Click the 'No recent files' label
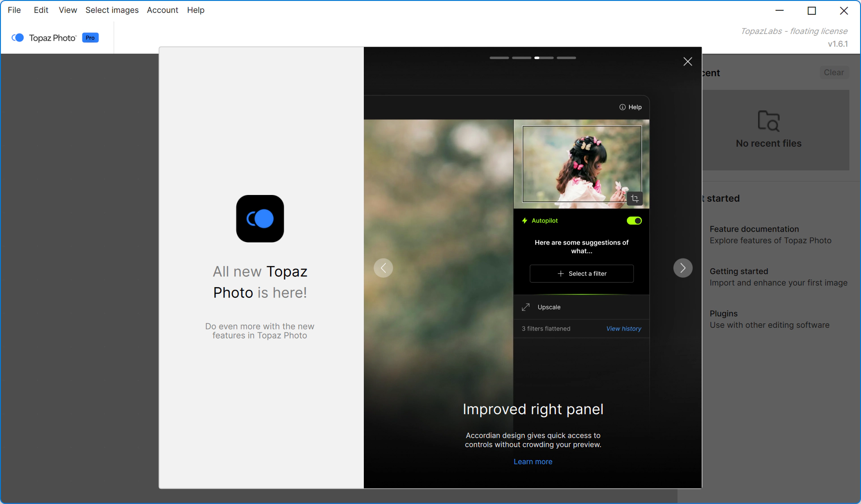The width and height of the screenshot is (861, 504). pos(769,144)
